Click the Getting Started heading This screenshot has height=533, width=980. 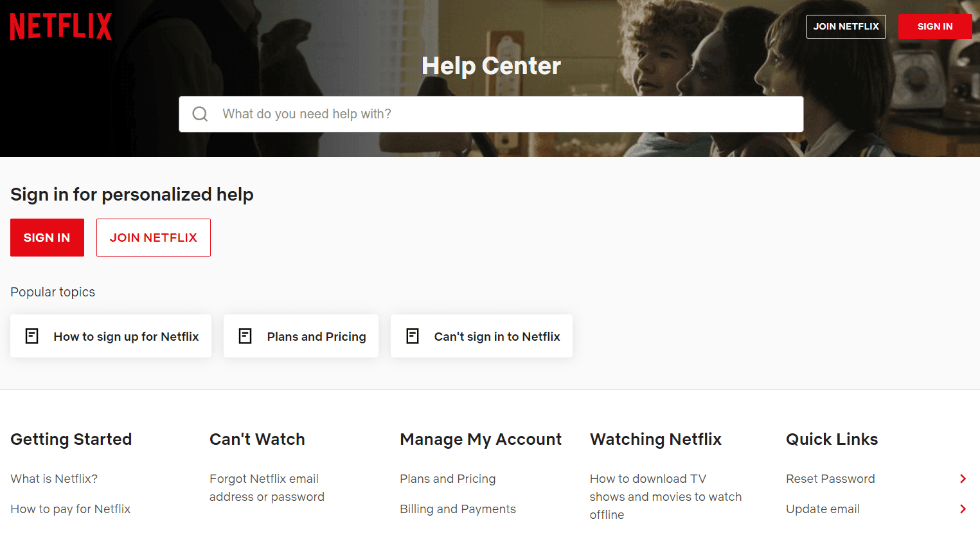pyautogui.click(x=71, y=439)
